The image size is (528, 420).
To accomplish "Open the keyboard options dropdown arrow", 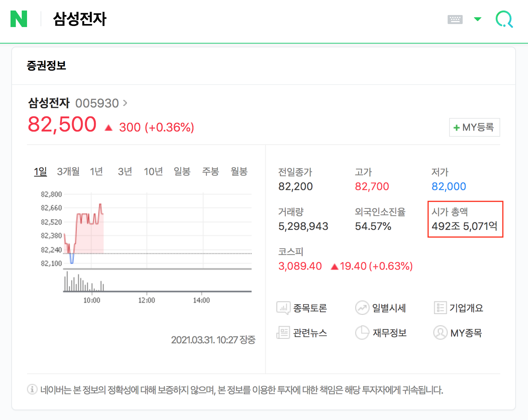I will (x=477, y=19).
